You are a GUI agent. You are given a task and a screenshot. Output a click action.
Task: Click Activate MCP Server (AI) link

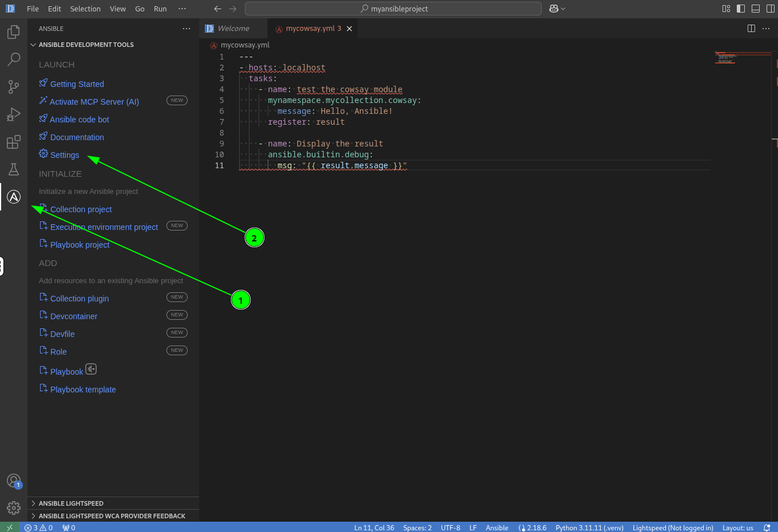click(x=94, y=102)
